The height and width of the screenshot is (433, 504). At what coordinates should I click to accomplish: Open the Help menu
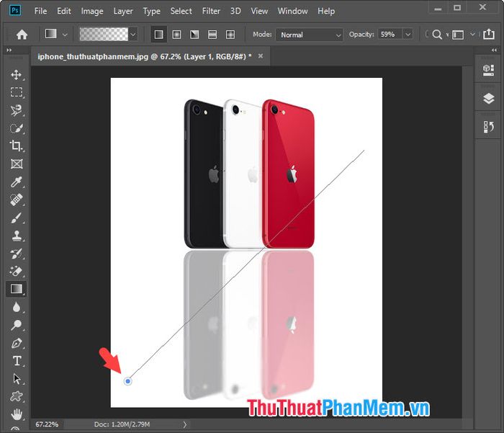point(326,11)
